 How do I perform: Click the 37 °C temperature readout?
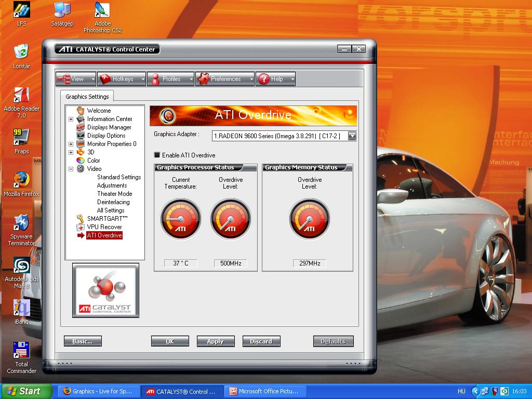(180, 263)
